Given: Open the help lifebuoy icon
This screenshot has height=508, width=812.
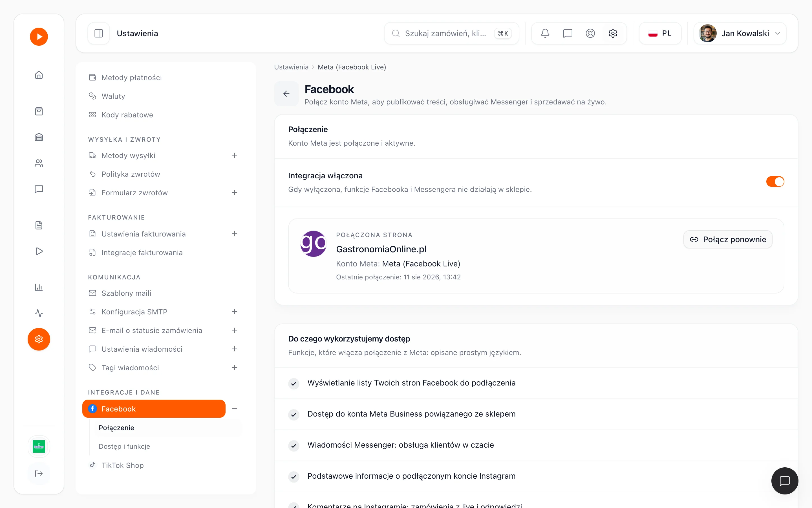Looking at the screenshot, I should (590, 33).
